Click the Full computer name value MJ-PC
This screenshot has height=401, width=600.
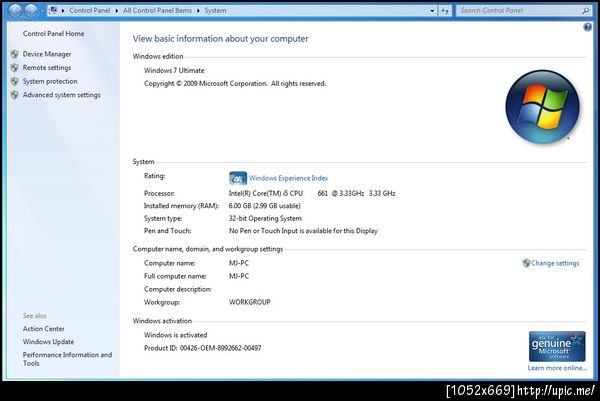coord(239,276)
